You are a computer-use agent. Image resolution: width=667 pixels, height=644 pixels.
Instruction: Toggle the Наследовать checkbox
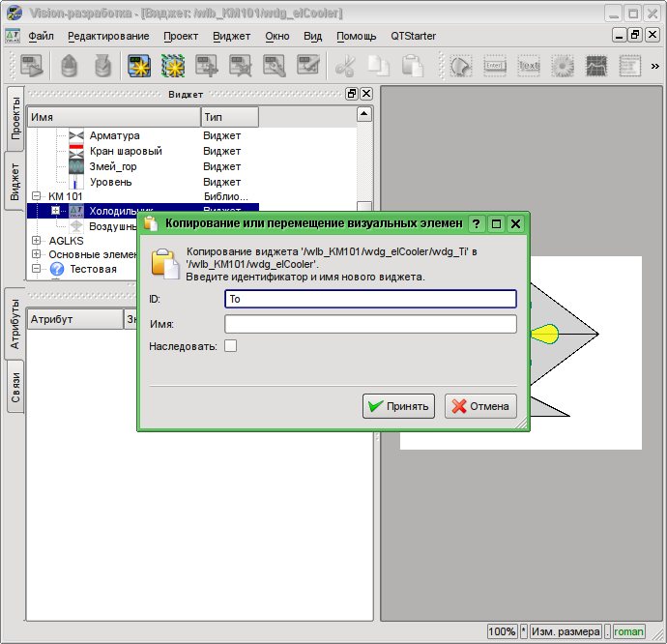(230, 345)
